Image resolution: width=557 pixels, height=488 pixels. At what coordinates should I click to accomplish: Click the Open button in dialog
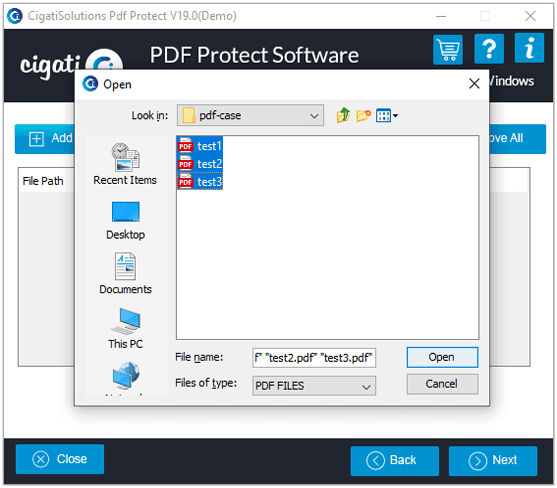pyautogui.click(x=442, y=357)
